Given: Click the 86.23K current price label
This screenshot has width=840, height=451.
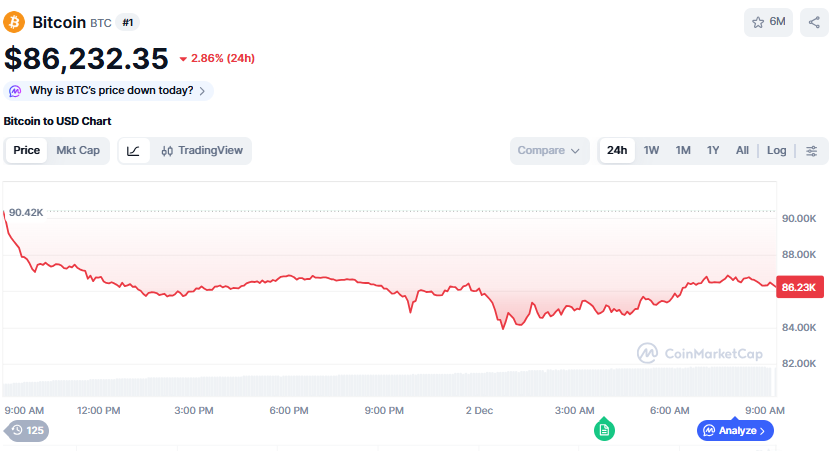Looking at the screenshot, I should point(800,287).
